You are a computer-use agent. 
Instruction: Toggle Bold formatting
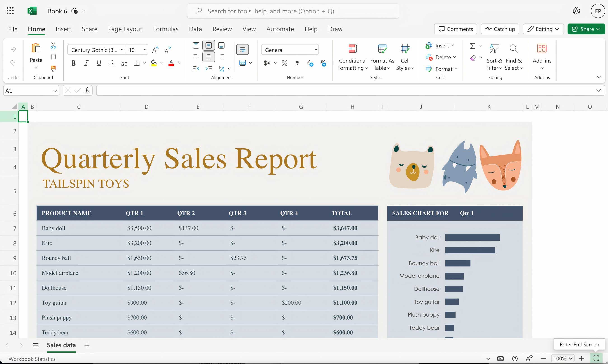(73, 63)
